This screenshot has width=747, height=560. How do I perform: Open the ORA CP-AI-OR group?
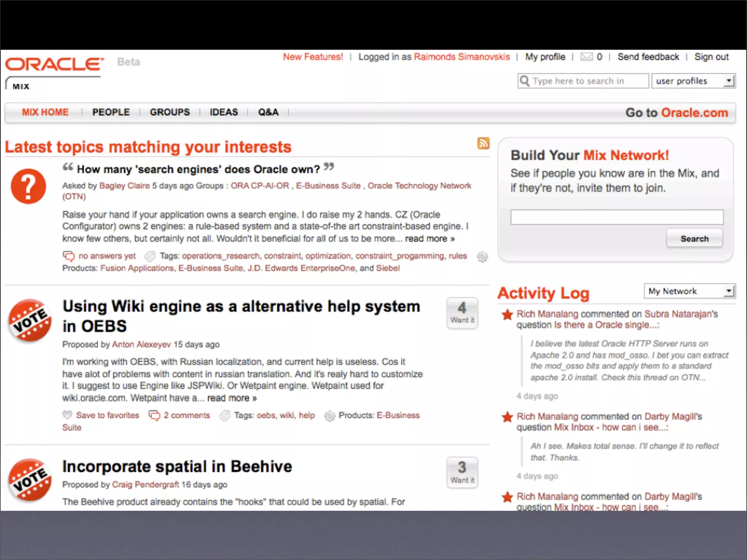[260, 186]
